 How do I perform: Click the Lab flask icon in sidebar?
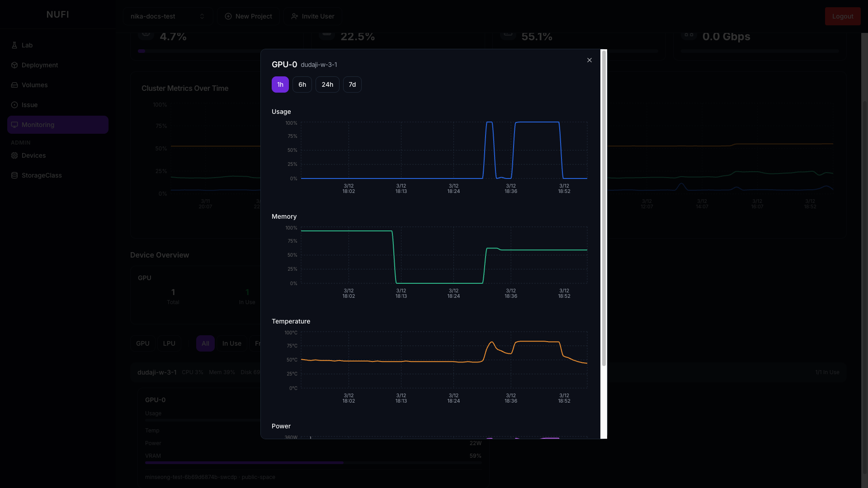point(14,45)
